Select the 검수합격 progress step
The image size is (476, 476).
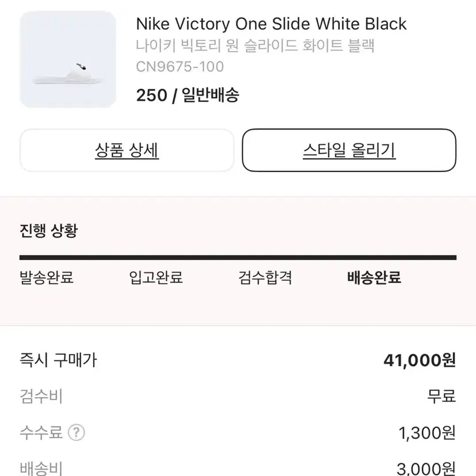point(265,277)
